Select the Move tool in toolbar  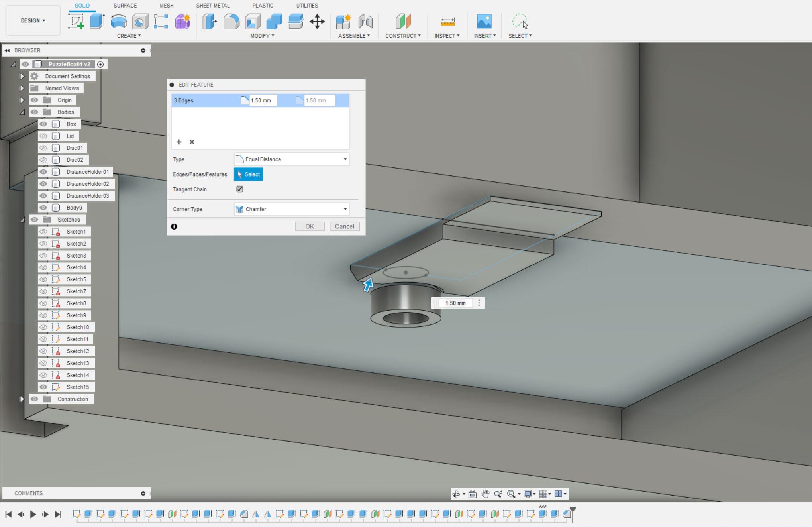click(318, 21)
